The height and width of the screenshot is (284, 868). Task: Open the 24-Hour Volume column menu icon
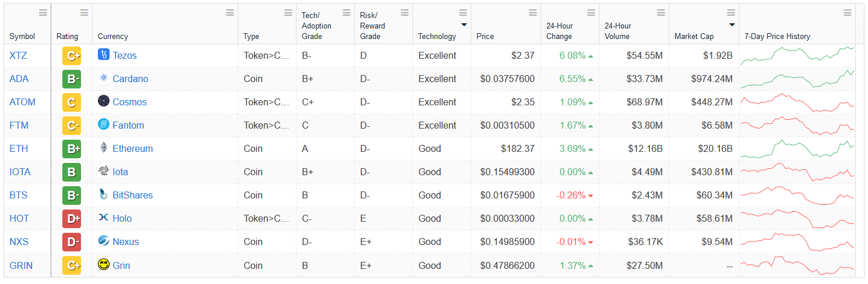pos(661,13)
